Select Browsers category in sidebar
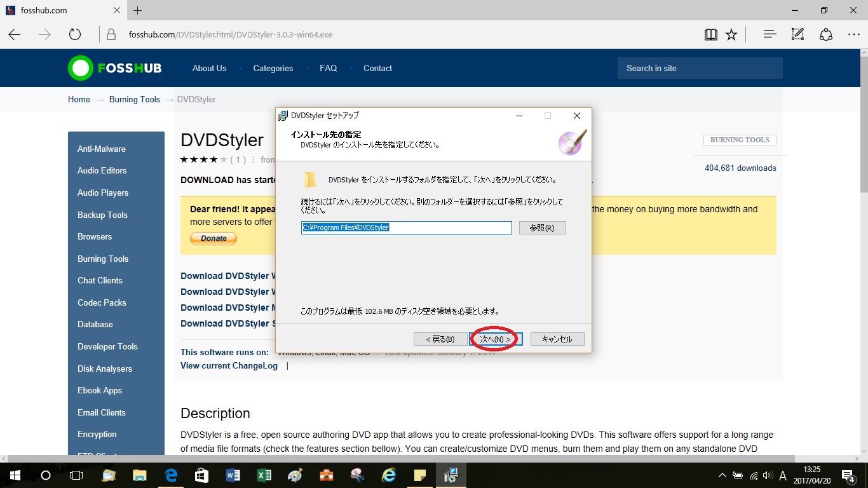 click(95, 236)
